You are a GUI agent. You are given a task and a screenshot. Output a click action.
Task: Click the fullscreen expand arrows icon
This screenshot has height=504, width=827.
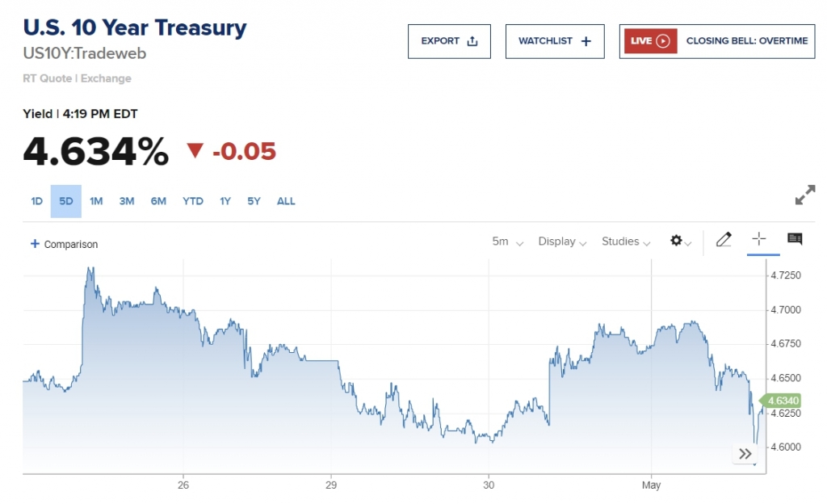[805, 195]
